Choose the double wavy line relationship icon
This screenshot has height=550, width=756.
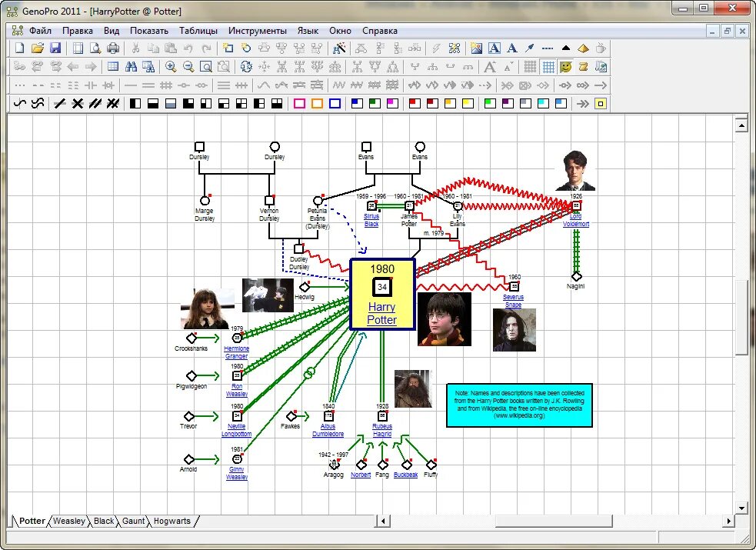click(38, 103)
